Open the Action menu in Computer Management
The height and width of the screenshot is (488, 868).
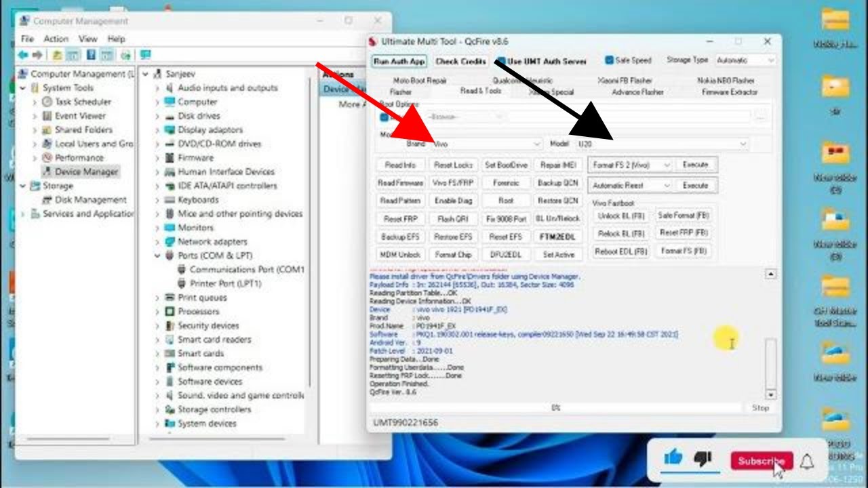56,39
